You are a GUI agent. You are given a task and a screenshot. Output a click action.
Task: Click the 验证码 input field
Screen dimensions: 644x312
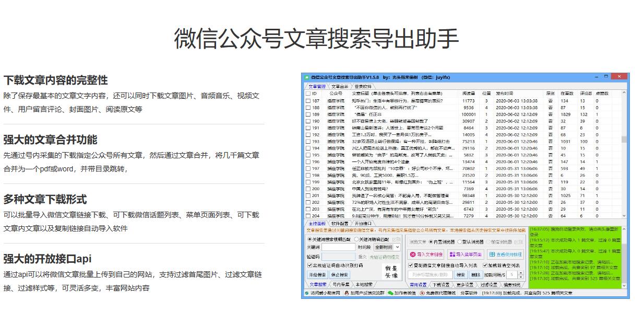(338, 257)
